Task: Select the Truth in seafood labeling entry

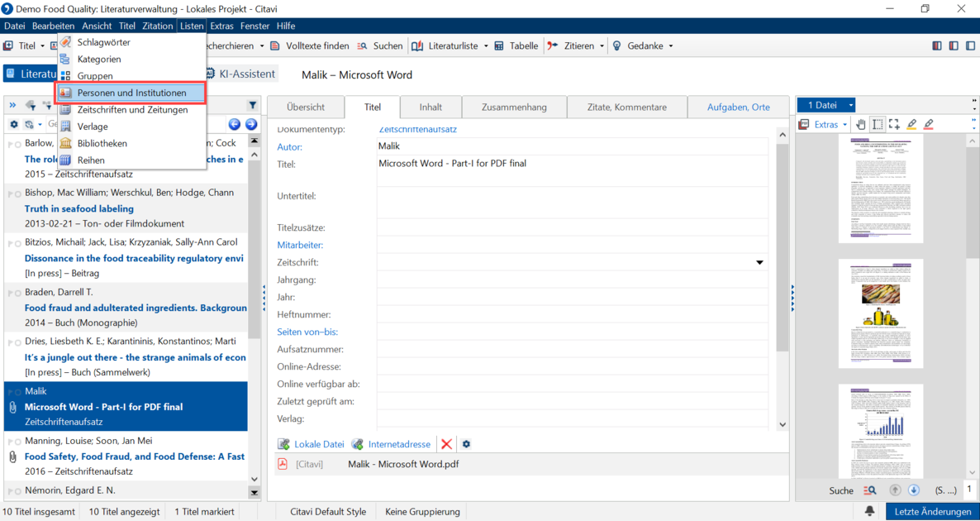Action: point(126,208)
